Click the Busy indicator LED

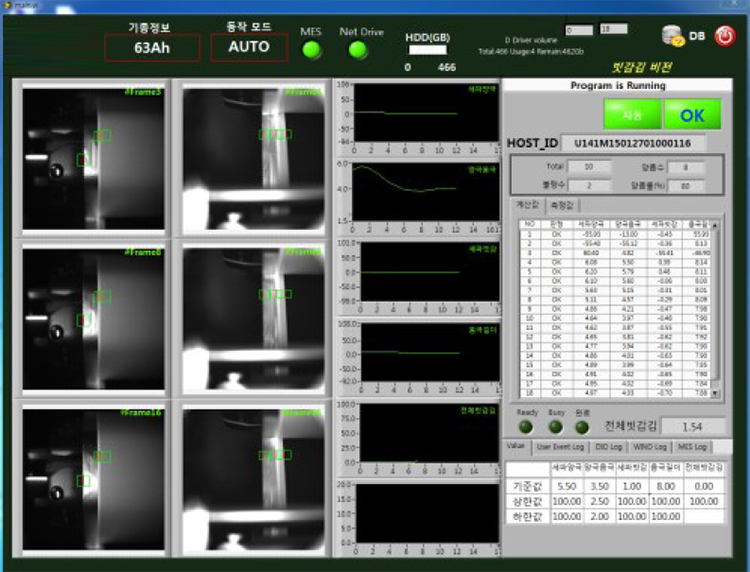tap(555, 427)
